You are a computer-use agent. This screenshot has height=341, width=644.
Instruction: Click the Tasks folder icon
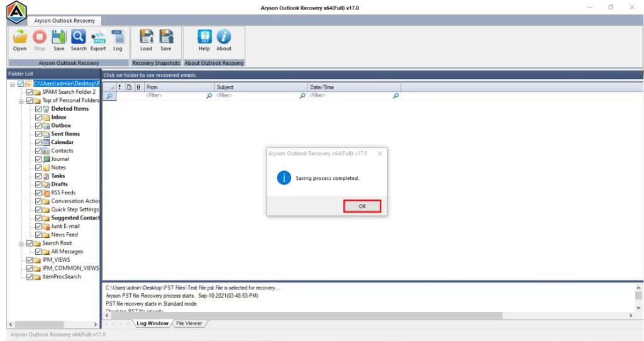46,176
